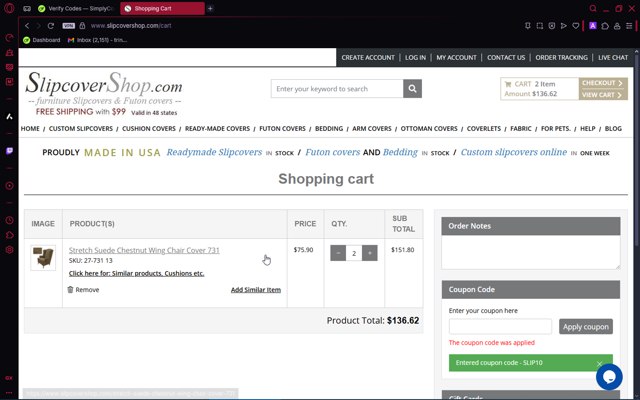
Task: Open the ad blocker shield icon
Action: (x=552, y=26)
